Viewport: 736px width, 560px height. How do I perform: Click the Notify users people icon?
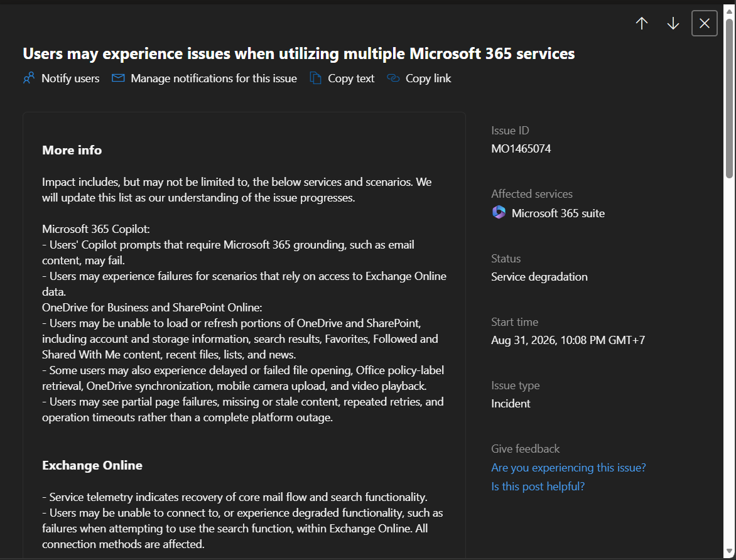click(x=29, y=78)
